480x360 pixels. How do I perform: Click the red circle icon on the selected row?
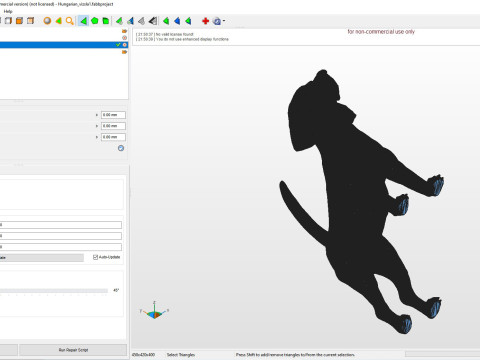point(125,45)
